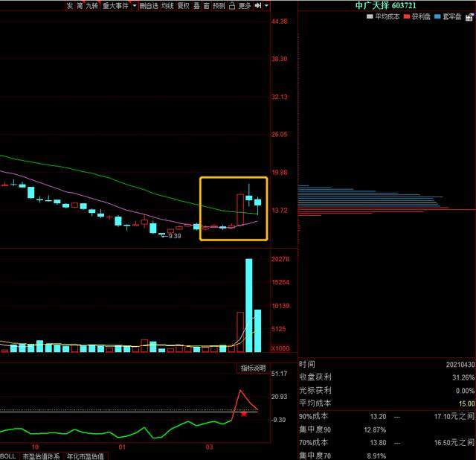Click the 发 toolbar button
476x460 pixels.
click(x=70, y=6)
